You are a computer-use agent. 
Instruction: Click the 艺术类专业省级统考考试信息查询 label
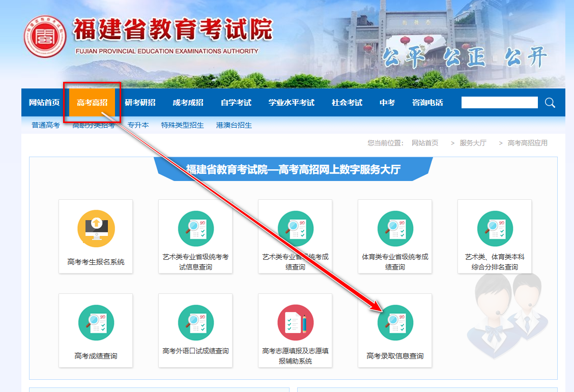pyautogui.click(x=195, y=262)
